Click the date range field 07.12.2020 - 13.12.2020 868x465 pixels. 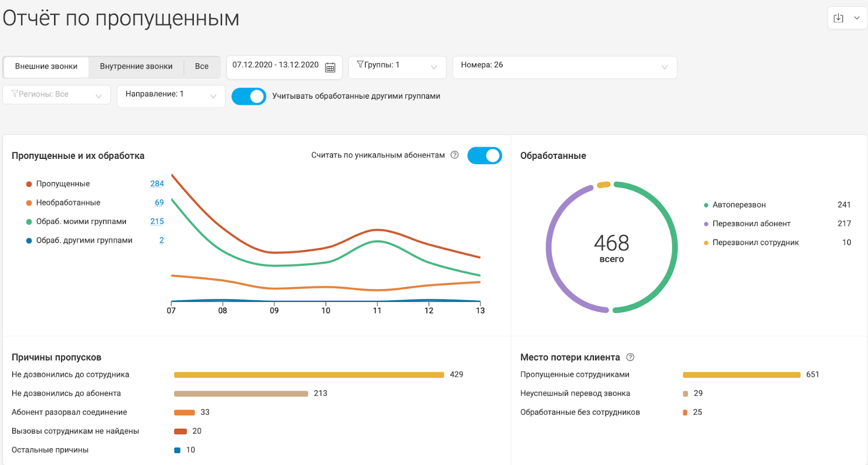276,65
